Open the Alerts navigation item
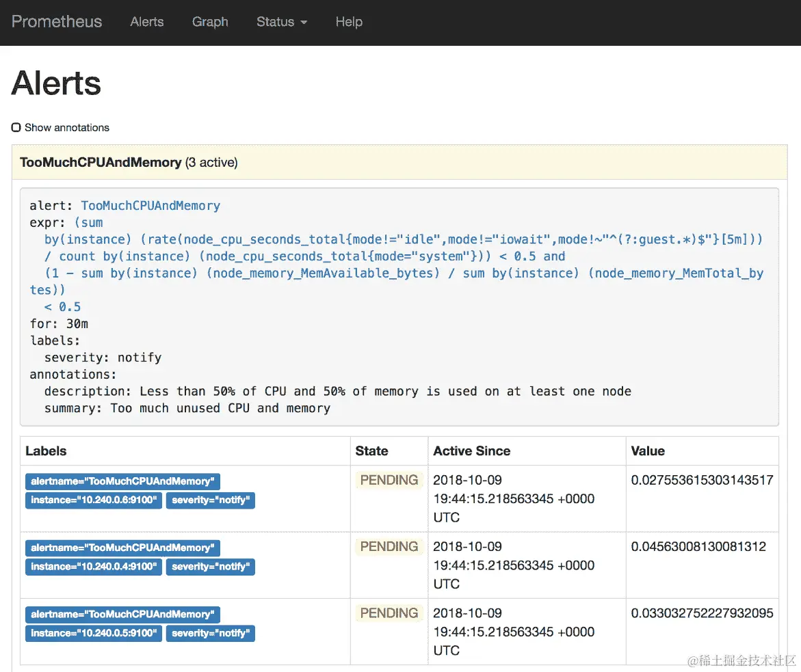The image size is (801, 672). (x=147, y=22)
